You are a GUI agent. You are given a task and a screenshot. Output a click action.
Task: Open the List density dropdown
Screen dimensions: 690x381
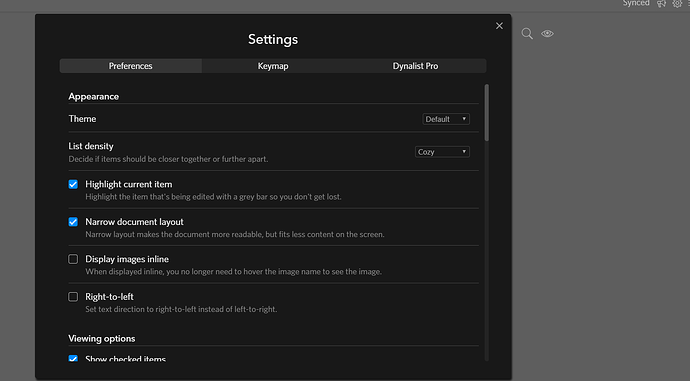click(442, 152)
